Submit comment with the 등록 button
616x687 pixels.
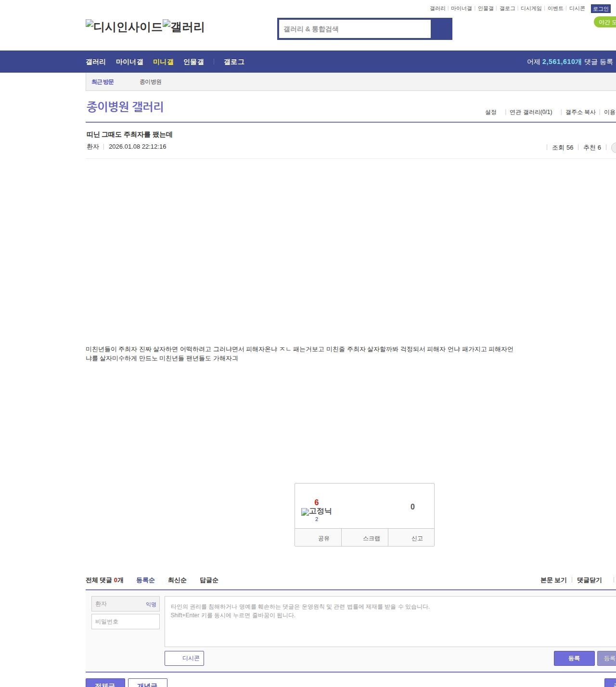574,658
